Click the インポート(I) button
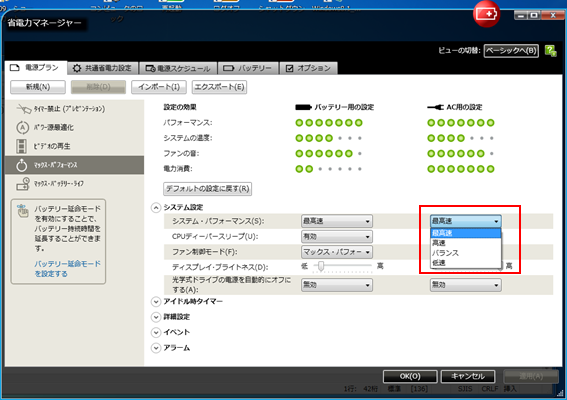567x400 pixels. click(159, 87)
